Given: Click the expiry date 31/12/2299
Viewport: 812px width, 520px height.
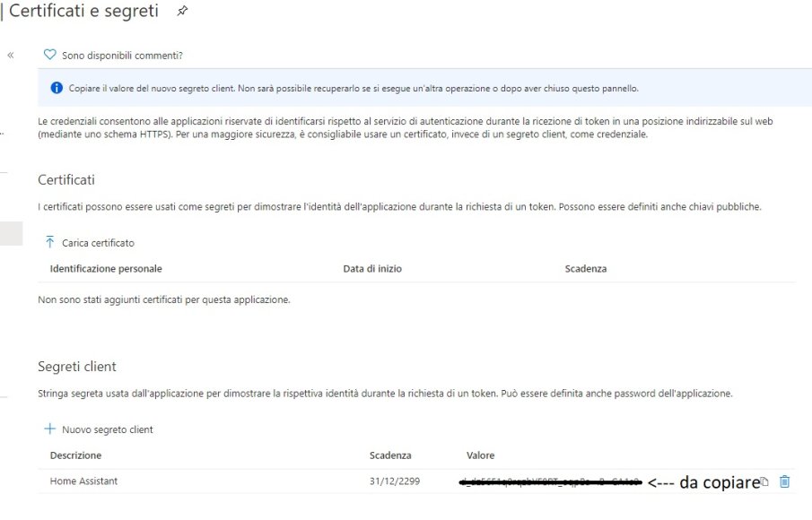Looking at the screenshot, I should pyautogui.click(x=395, y=481).
